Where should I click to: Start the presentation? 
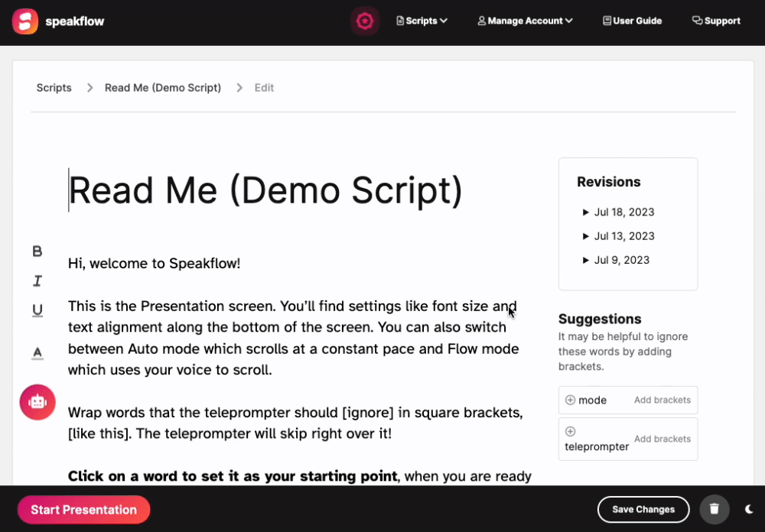[x=84, y=510]
